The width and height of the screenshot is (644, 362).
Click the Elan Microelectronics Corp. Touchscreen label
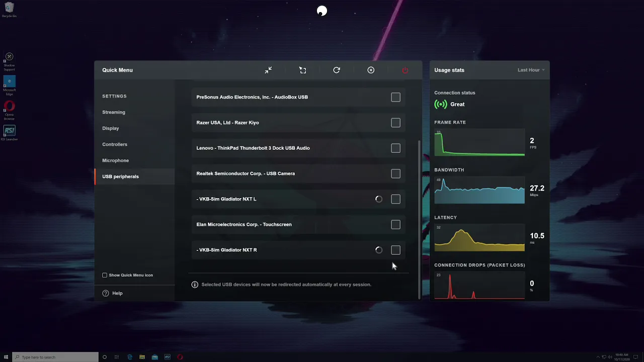[x=244, y=224]
